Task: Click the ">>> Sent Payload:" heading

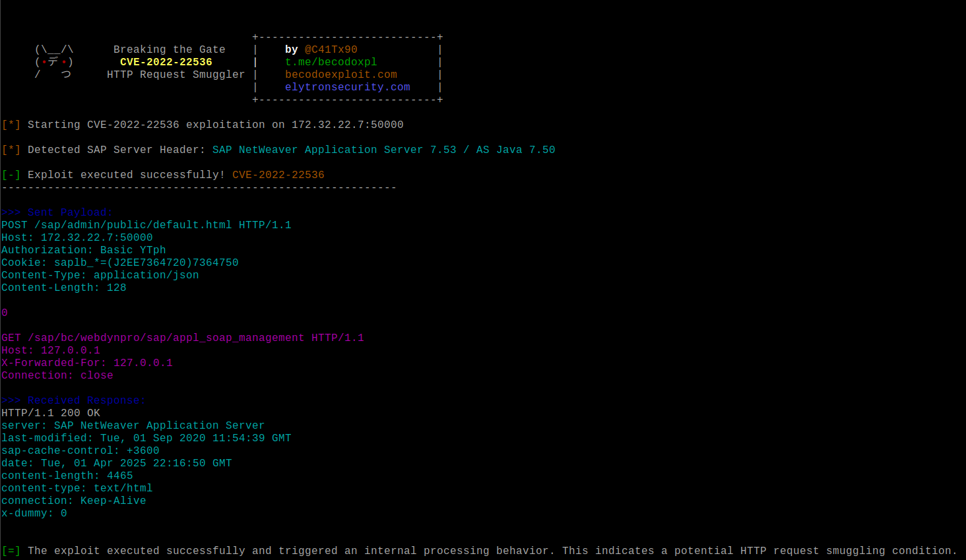Action: (x=57, y=212)
